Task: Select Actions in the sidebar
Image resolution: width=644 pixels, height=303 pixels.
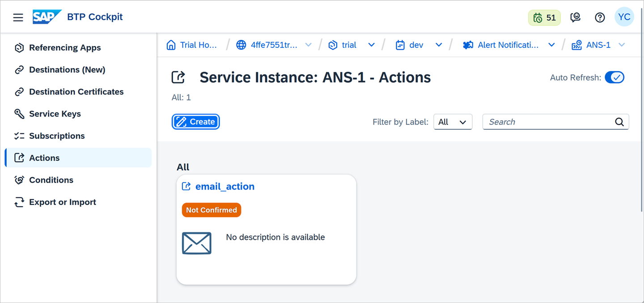Action: (x=78, y=158)
